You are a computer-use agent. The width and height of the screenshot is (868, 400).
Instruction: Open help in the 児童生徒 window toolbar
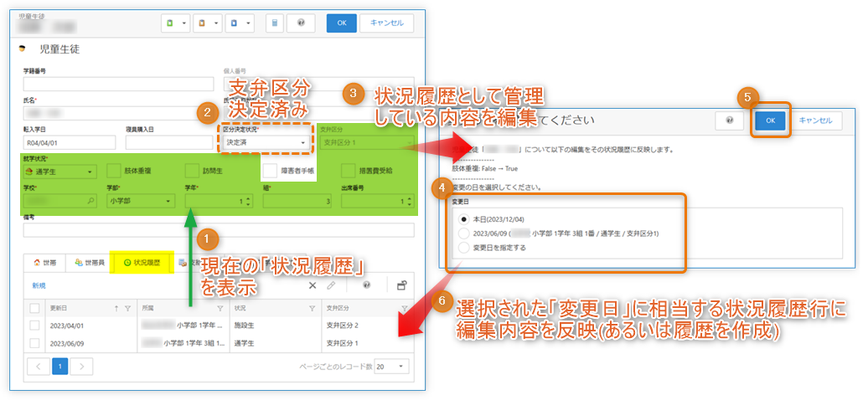301,23
